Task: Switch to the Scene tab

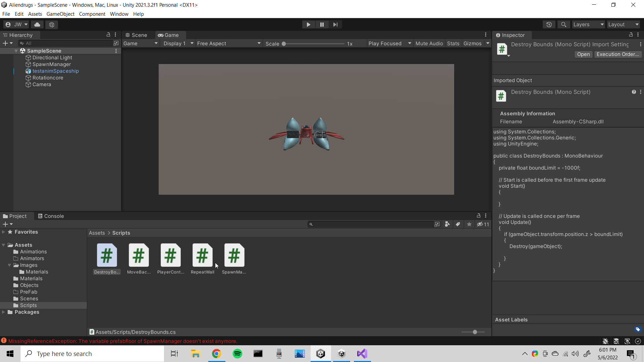Action: 136,35
